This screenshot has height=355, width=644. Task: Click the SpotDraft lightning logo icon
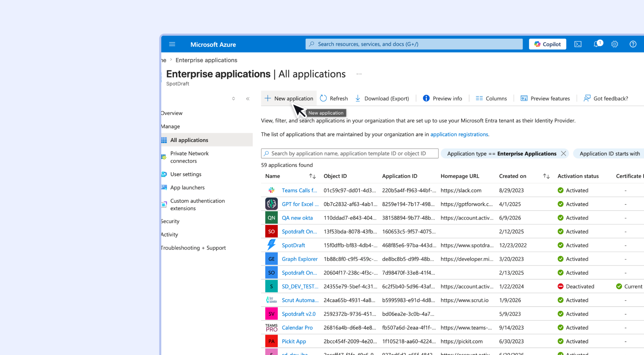(x=271, y=245)
